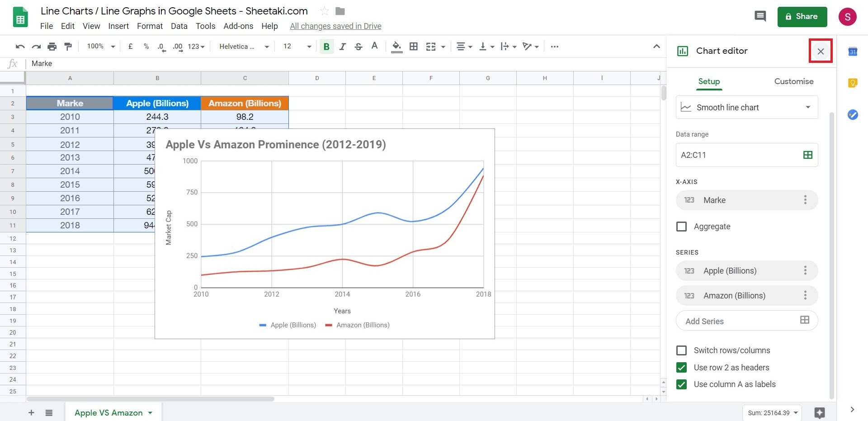Open the fill colour picker
Screen dimensions: 868x421
click(397, 47)
